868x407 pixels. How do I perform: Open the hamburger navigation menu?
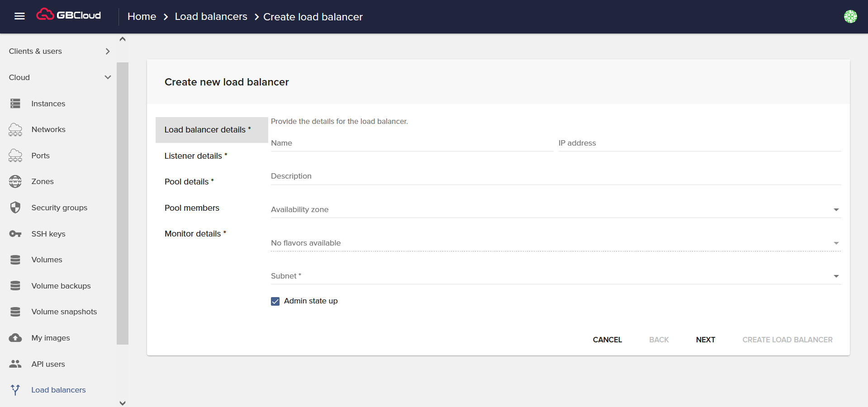tap(19, 16)
